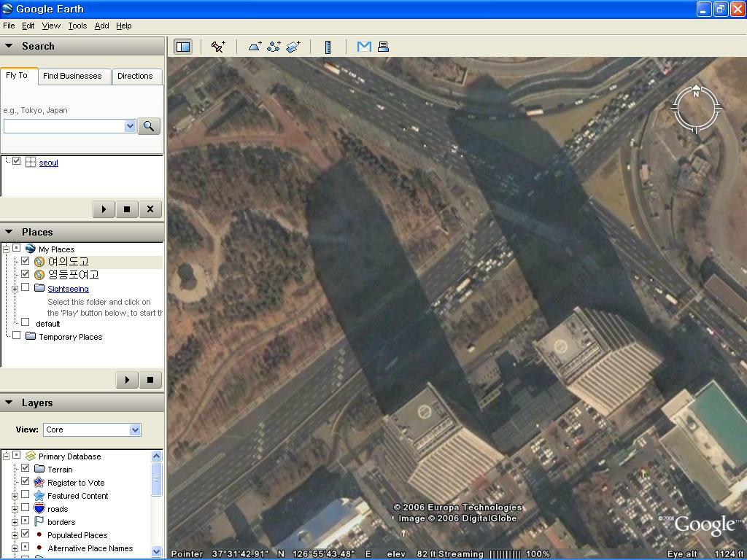747x560 pixels.
Task: Click the seoul search result link
Action: (x=48, y=163)
